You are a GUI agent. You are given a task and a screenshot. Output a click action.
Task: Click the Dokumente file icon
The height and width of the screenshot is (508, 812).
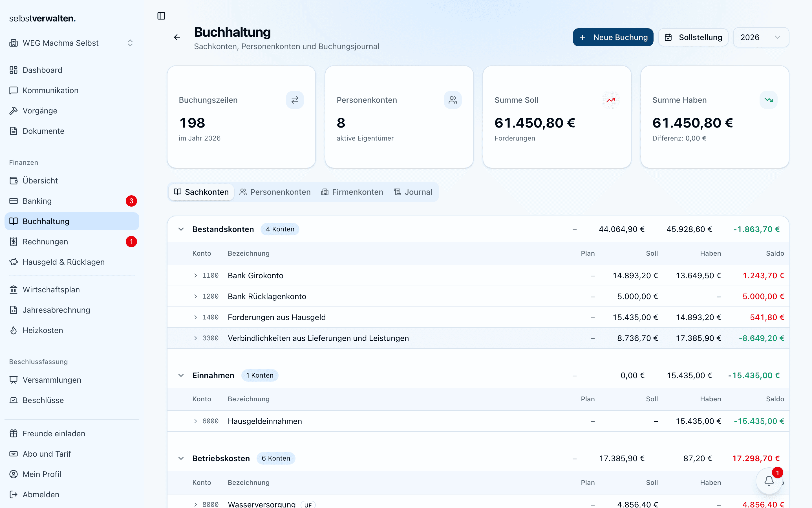click(x=14, y=131)
